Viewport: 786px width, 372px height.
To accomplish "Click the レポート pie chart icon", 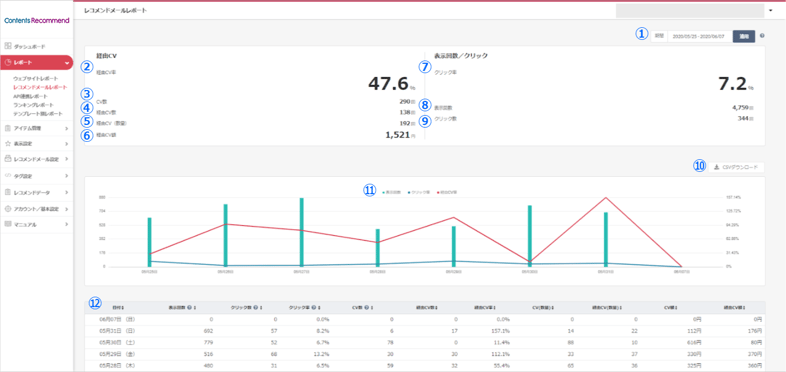I will pos(8,62).
